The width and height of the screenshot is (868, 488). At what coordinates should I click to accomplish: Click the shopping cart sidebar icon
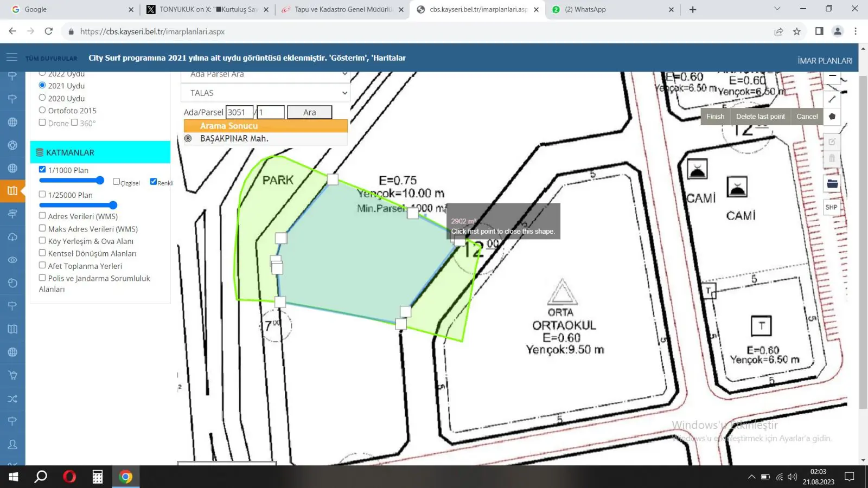point(12,375)
